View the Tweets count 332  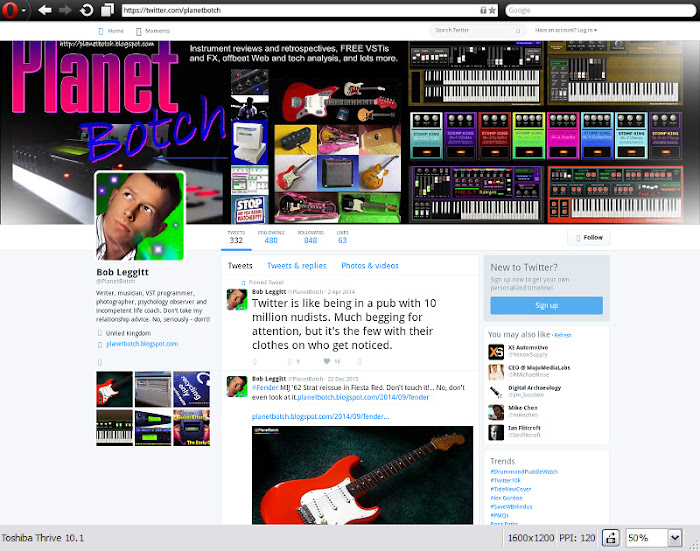[236, 237]
